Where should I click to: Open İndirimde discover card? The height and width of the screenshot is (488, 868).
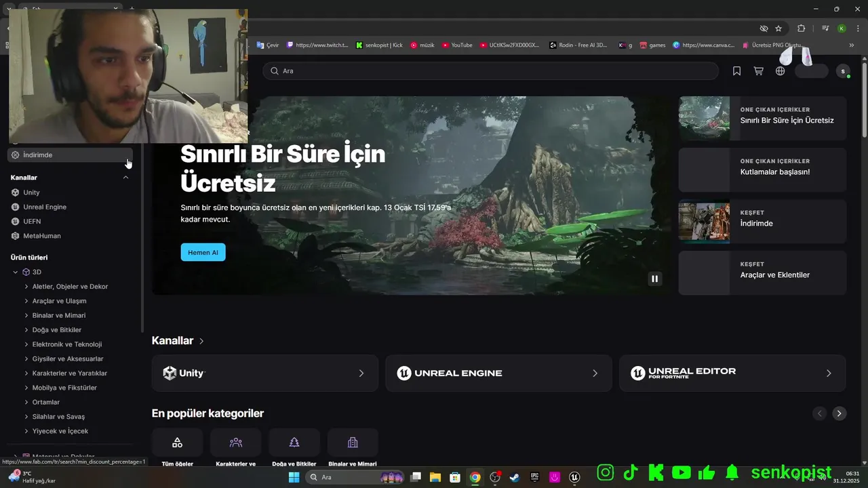(x=762, y=221)
